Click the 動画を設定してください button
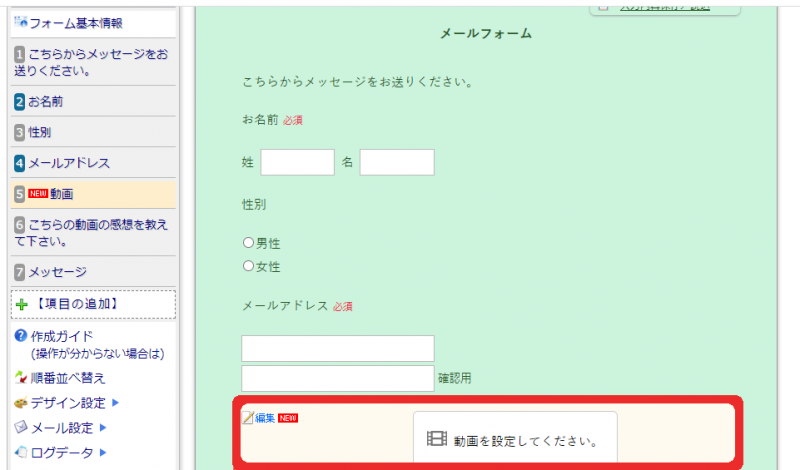Image resolution: width=800 pixels, height=470 pixels. [515, 439]
